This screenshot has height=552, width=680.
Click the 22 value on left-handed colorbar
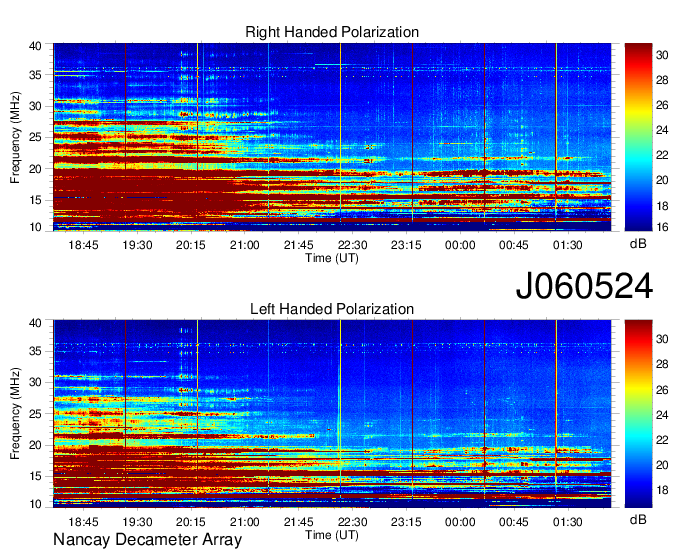point(662,440)
